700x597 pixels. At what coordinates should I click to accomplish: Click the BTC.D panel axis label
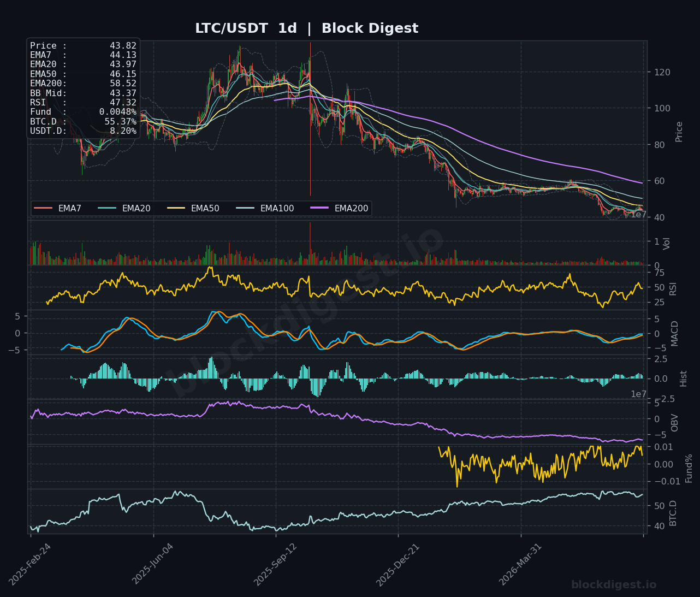point(673,513)
